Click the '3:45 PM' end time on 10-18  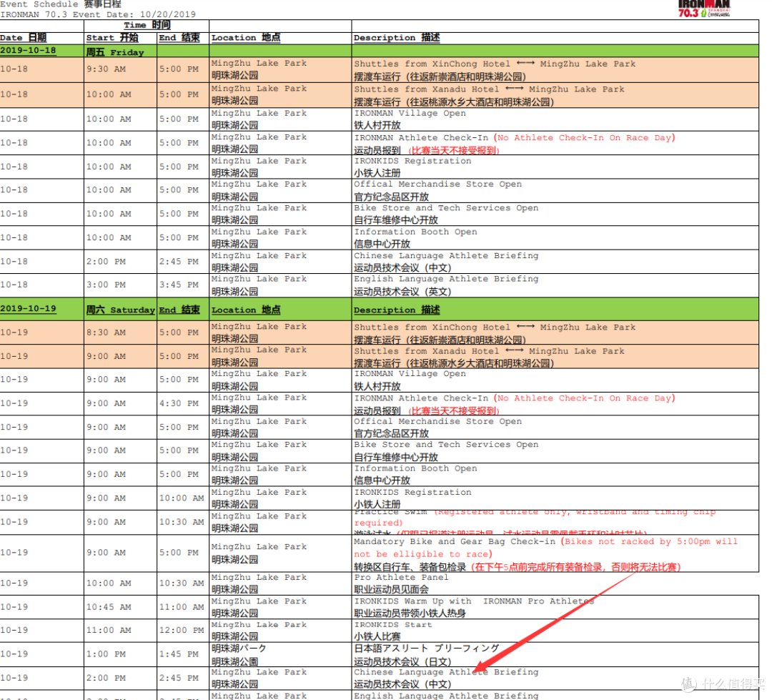point(179,285)
